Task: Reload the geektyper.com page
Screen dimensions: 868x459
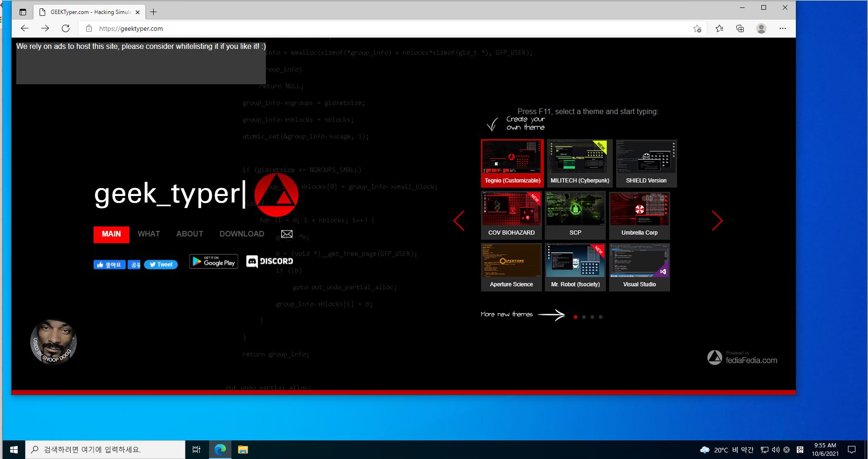Action: pyautogui.click(x=66, y=28)
